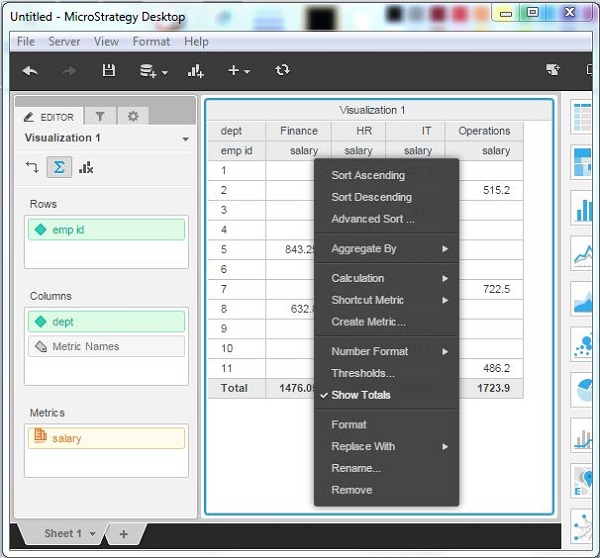The height and width of the screenshot is (558, 600).
Task: Click the Add Data database icon
Action: [148, 71]
